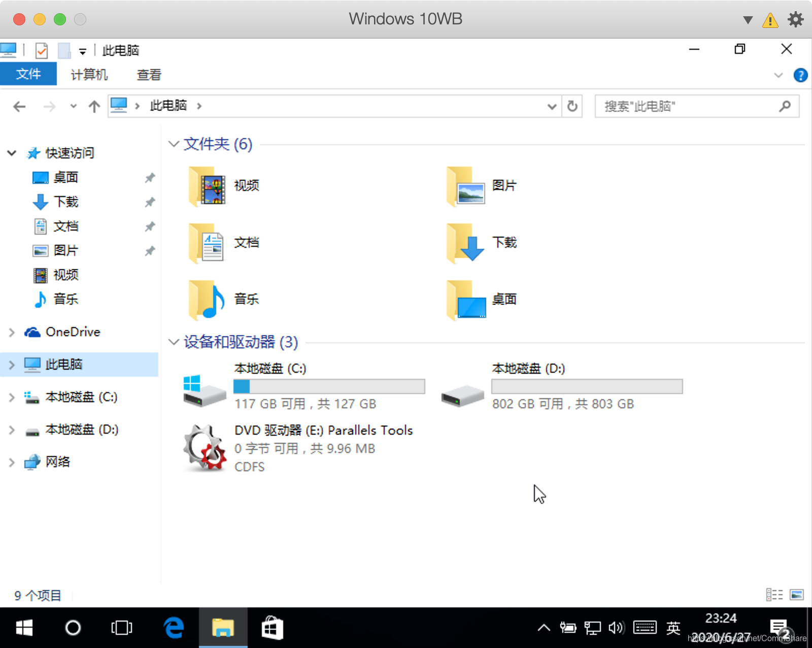Open the 音乐 folder in 文件夹 section
This screenshot has width=812, height=648.
[224, 300]
